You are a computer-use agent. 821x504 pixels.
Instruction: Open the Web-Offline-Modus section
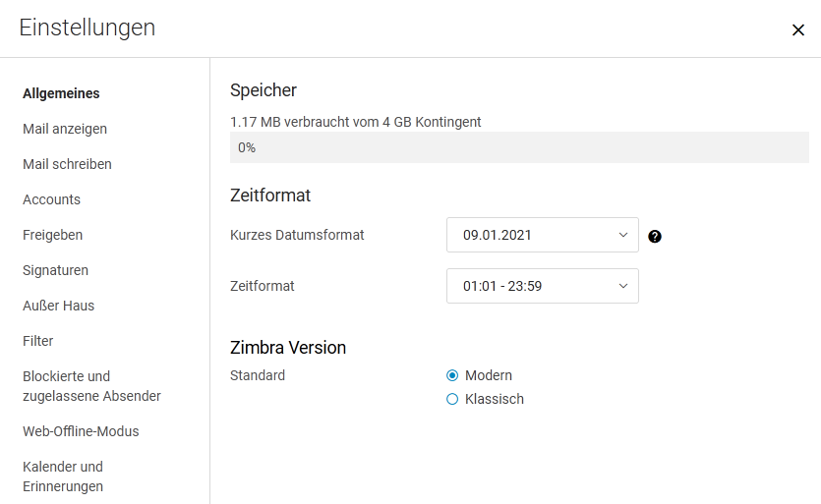(81, 431)
